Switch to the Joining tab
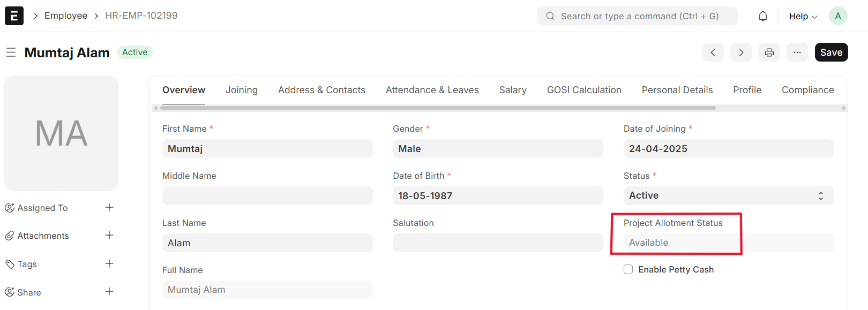Viewport: 868px width, 310px height. (x=241, y=90)
